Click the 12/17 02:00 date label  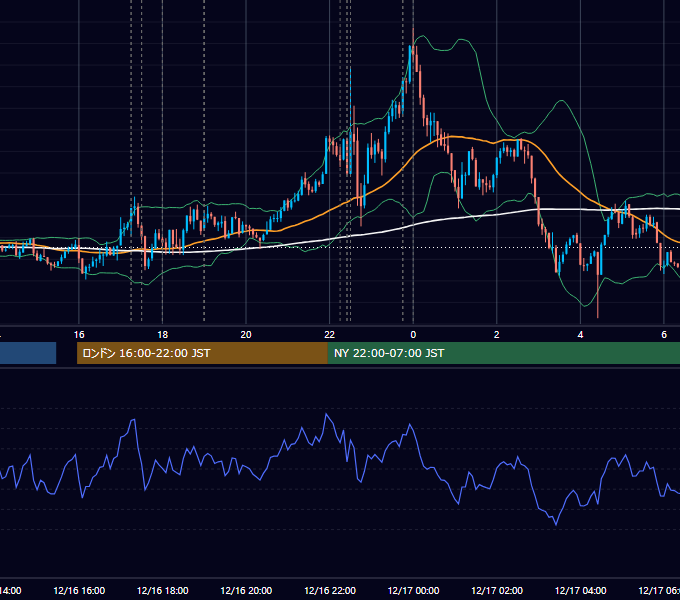click(x=497, y=590)
